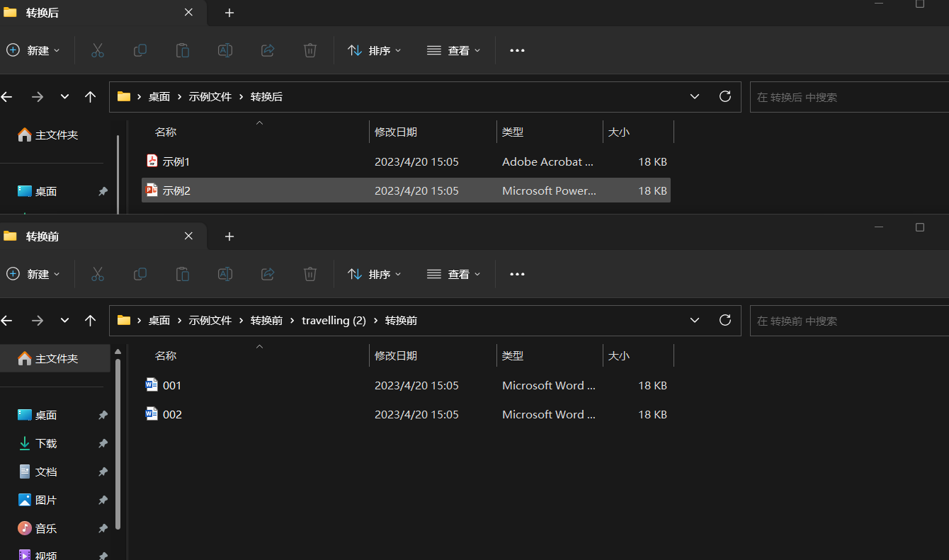Click the Share icon in the toolbar
The height and width of the screenshot is (560, 949).
(x=268, y=50)
